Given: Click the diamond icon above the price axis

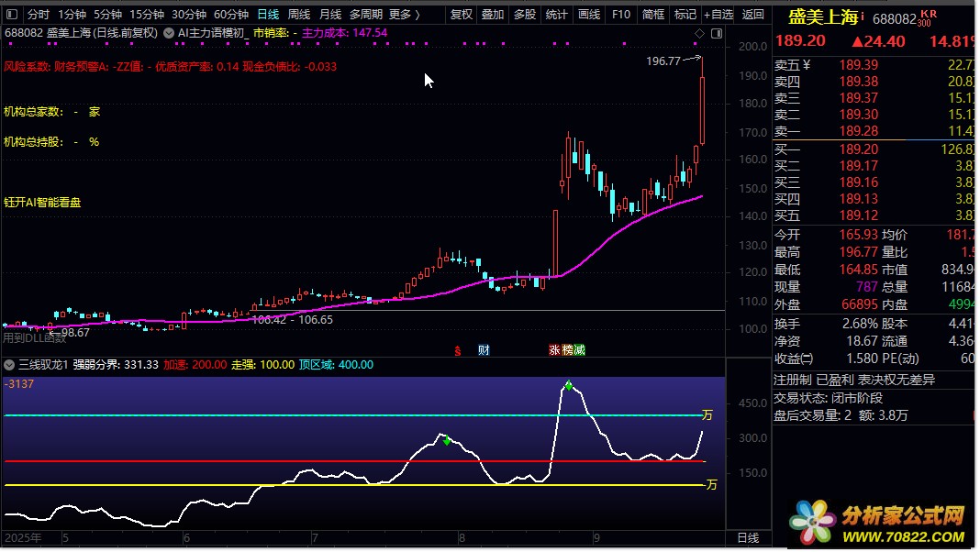Looking at the screenshot, I should click(x=699, y=33).
